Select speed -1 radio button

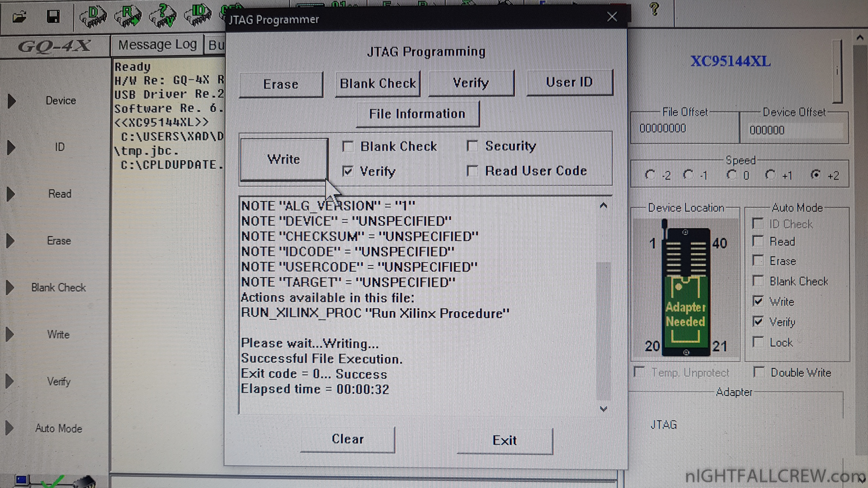688,175
